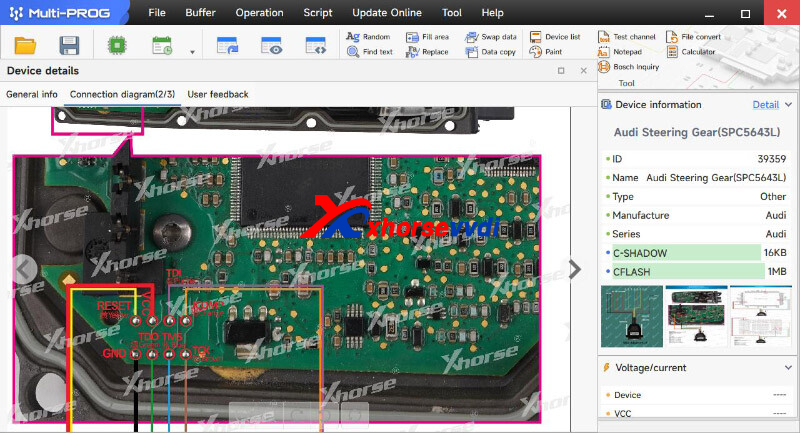Click the open file folder icon
The width and height of the screenshot is (800, 433).
25,46
